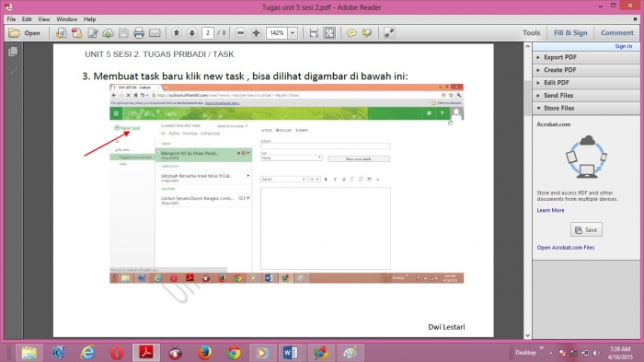Open the File menu
Screen dimensions: 644x362
point(11,19)
